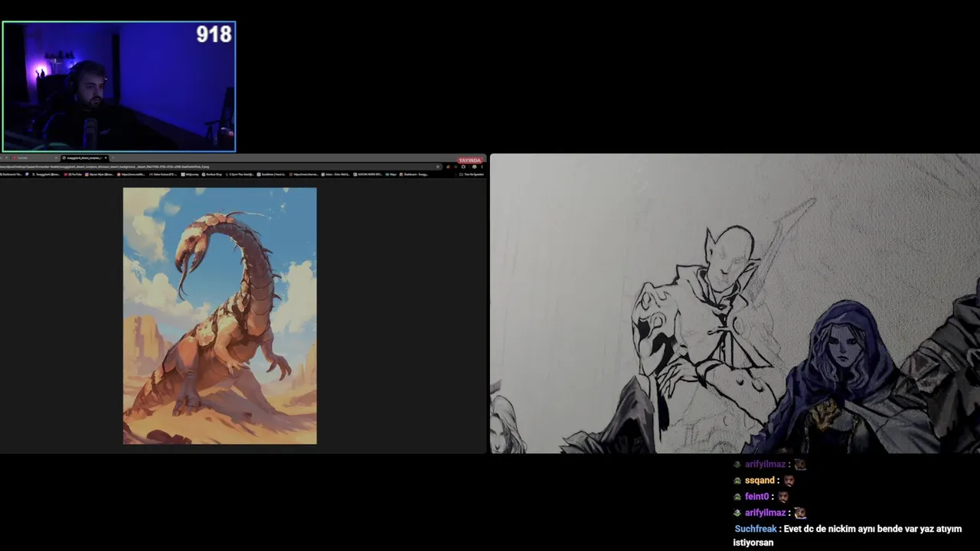The height and width of the screenshot is (551, 980).
Task: Open the YouTube bookmark in bookmarks bar
Action: point(73,174)
